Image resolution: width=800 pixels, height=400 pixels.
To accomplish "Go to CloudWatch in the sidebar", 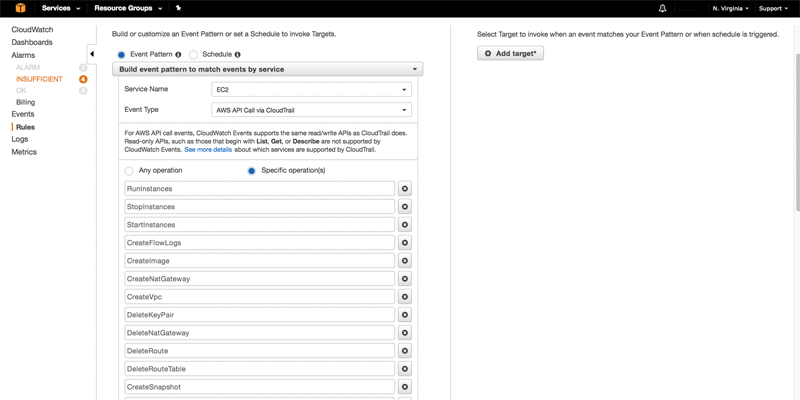I will click(x=32, y=30).
